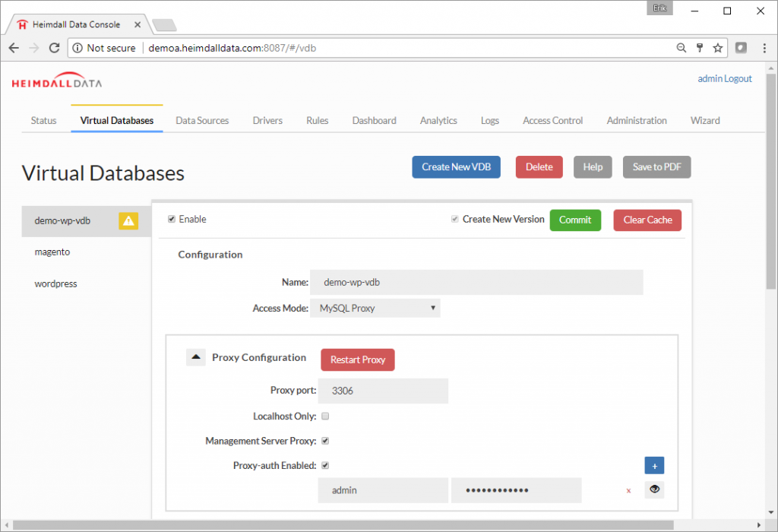The height and width of the screenshot is (532, 778).
Task: Uncheck the Proxy-auth Enabled checkbox
Action: click(325, 465)
